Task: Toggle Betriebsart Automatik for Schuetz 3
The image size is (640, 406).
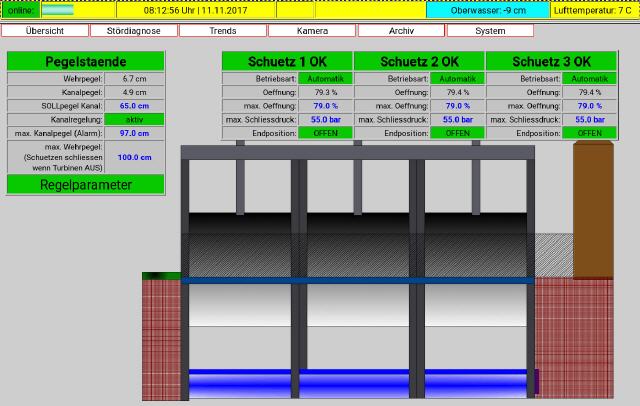Action: pos(589,78)
